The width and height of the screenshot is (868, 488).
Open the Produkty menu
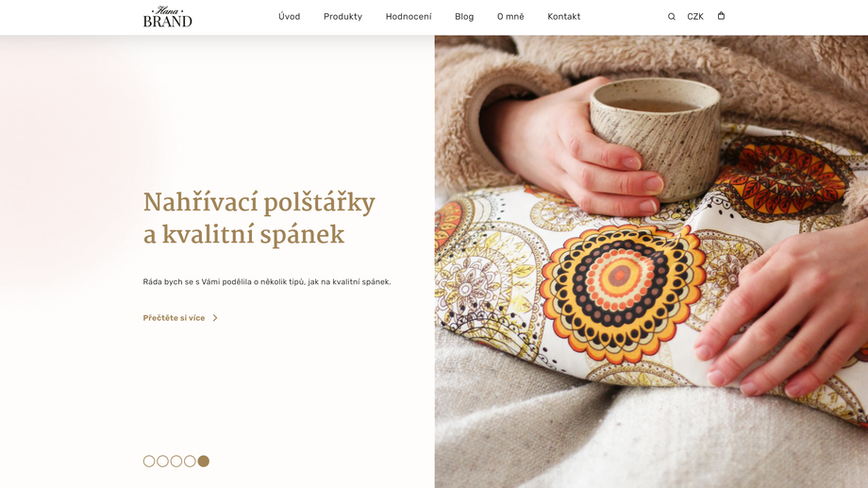coord(342,17)
